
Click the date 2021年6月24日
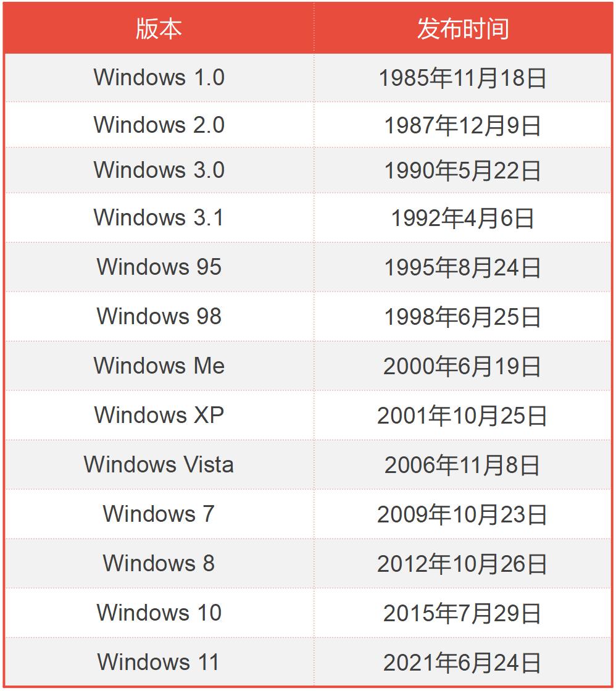(462, 663)
